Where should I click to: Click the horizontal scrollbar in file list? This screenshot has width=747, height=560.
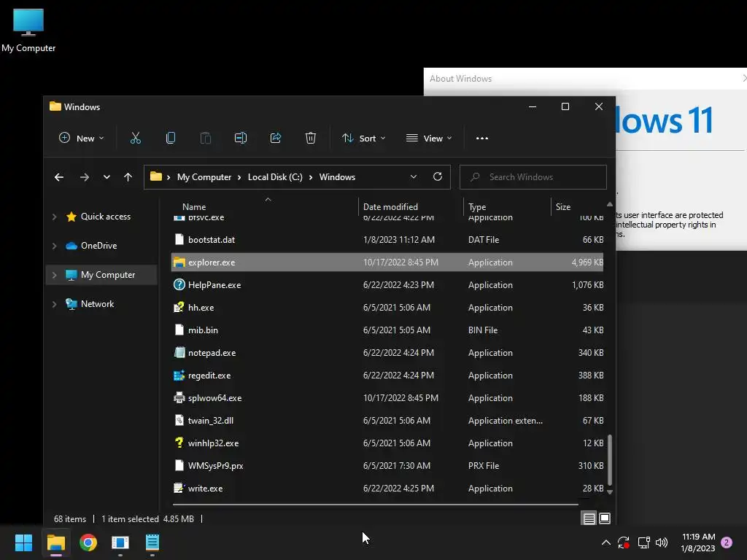click(x=376, y=504)
